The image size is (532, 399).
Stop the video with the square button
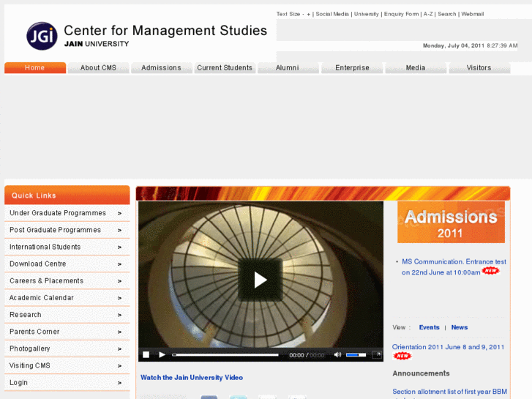click(x=146, y=354)
